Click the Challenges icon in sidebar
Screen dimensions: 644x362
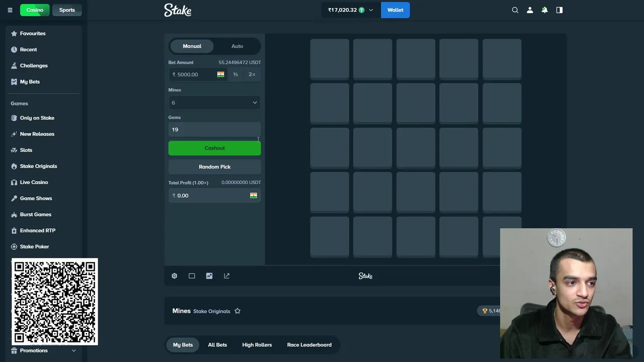pos(14,66)
